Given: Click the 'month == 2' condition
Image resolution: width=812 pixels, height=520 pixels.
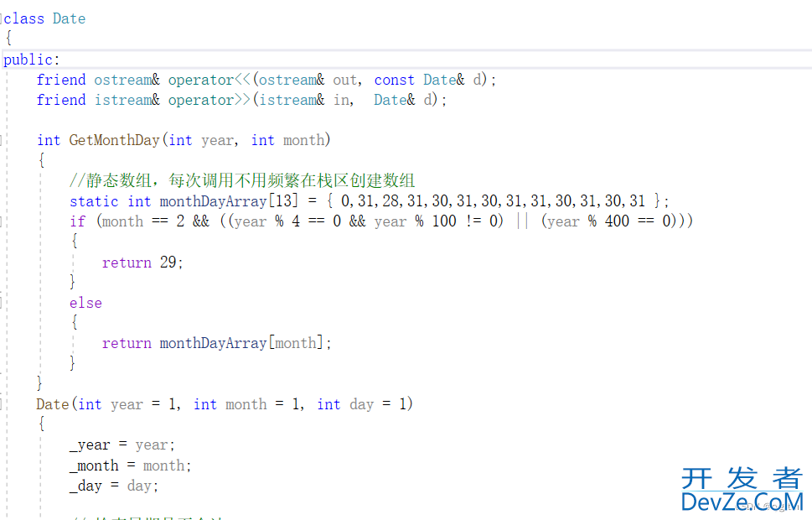Looking at the screenshot, I should coord(143,221).
